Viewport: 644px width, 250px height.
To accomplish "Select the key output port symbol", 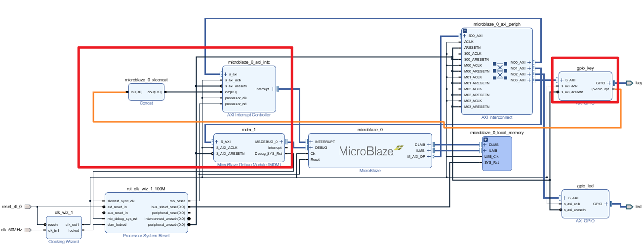I will tap(629, 83).
